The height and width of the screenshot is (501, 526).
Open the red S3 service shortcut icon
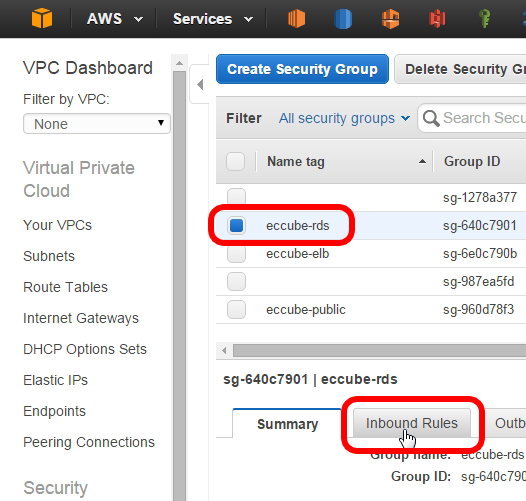click(x=437, y=19)
